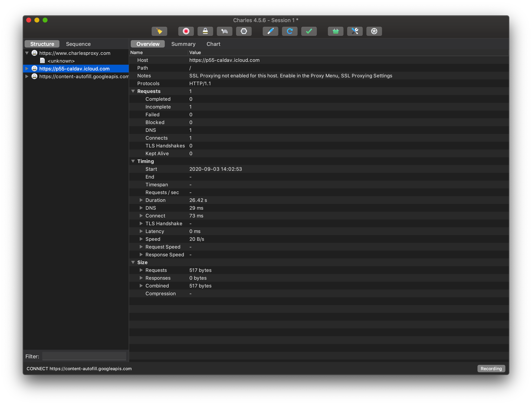Select the Incomplete requests row
This screenshot has height=405, width=532.
click(319, 107)
